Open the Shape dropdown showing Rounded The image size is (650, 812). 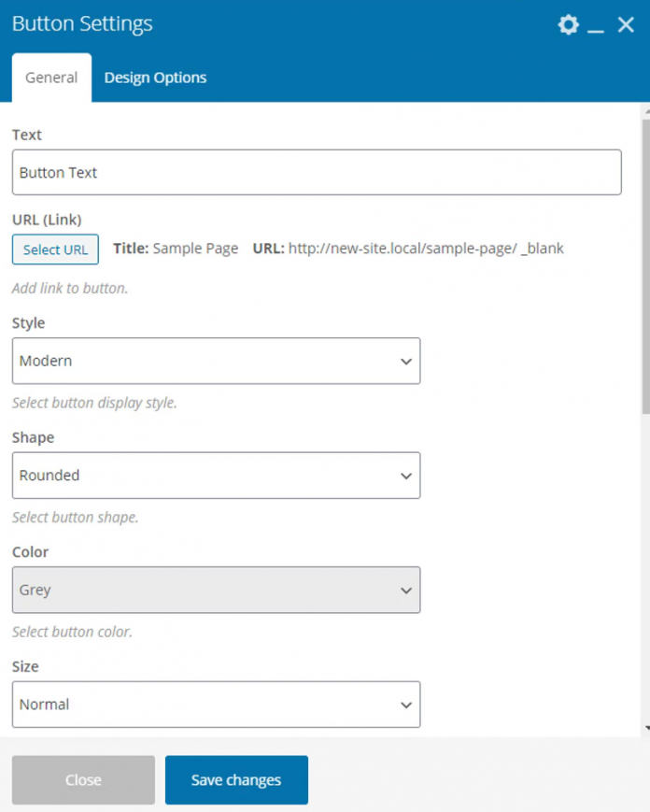pyautogui.click(x=217, y=476)
